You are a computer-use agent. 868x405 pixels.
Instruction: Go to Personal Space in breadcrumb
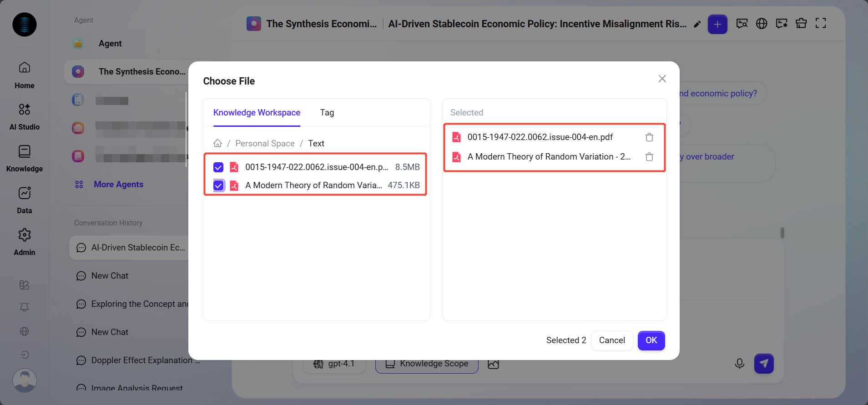(265, 144)
